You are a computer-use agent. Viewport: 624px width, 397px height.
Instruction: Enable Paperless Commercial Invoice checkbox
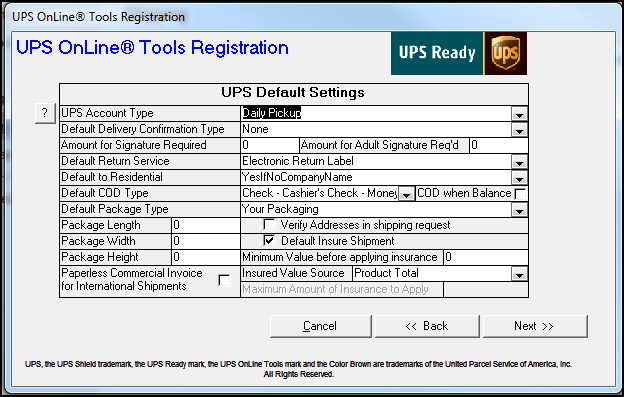224,280
